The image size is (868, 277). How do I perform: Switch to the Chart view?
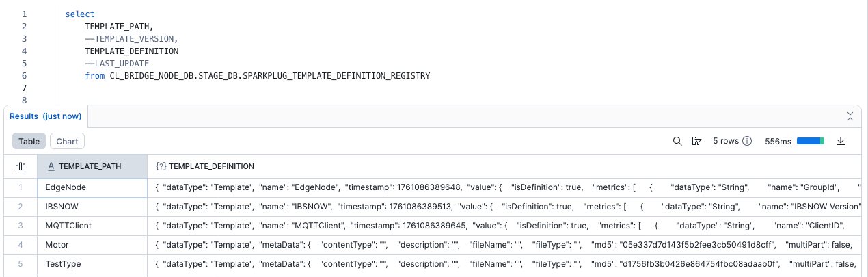[x=67, y=141]
